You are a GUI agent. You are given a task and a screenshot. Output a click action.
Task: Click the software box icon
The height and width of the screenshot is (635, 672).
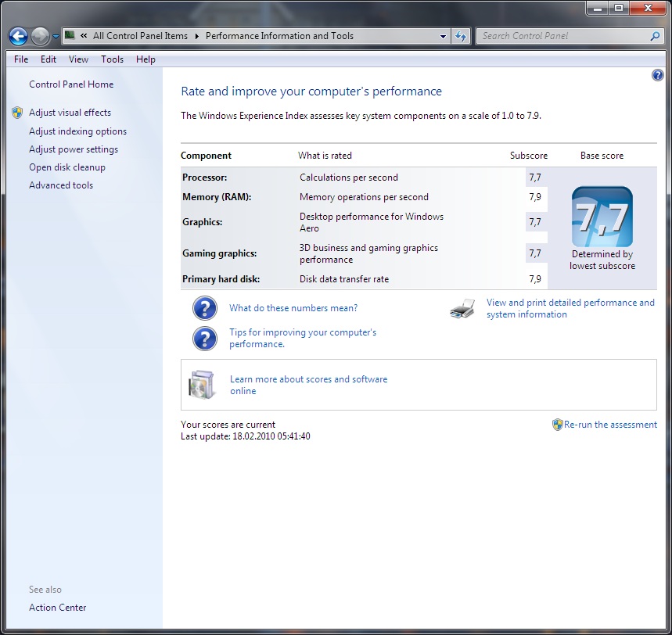(201, 385)
